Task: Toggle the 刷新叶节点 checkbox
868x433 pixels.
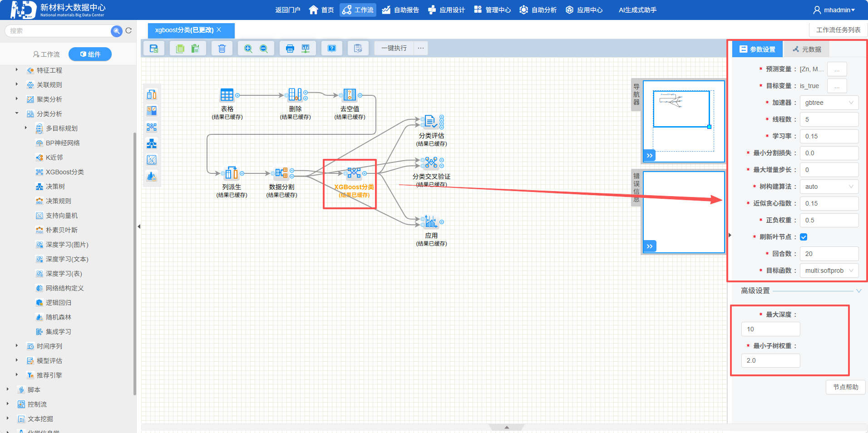Action: click(x=804, y=237)
